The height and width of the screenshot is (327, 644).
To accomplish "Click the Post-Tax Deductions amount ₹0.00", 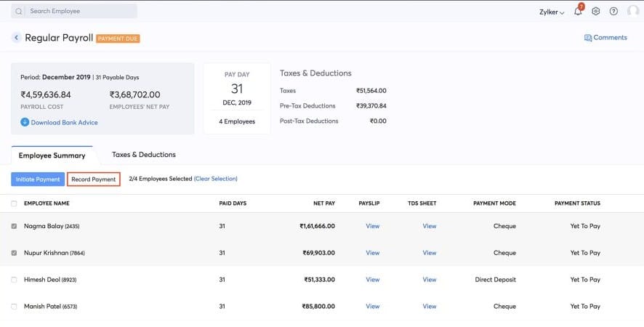I will click(x=378, y=121).
